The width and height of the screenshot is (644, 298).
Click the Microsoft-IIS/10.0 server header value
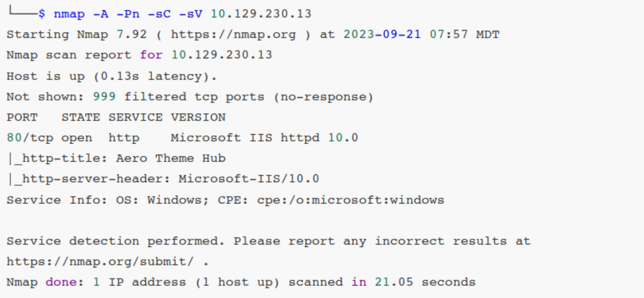click(249, 179)
